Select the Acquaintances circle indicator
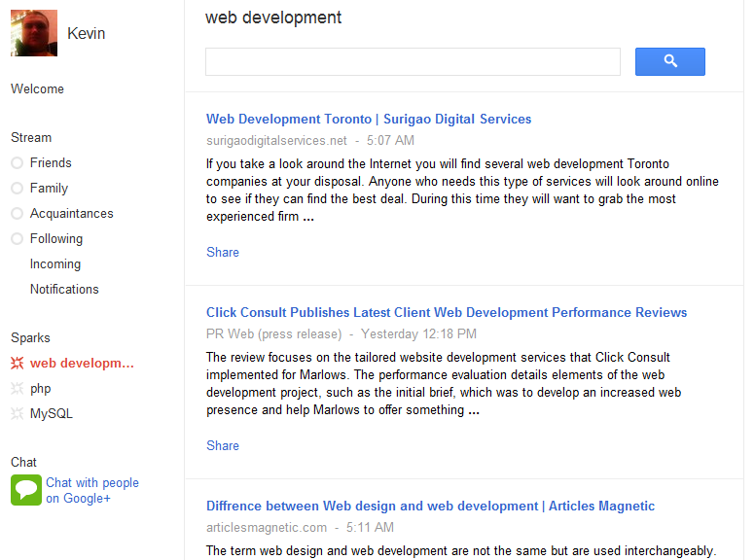755x560 pixels. 17,214
